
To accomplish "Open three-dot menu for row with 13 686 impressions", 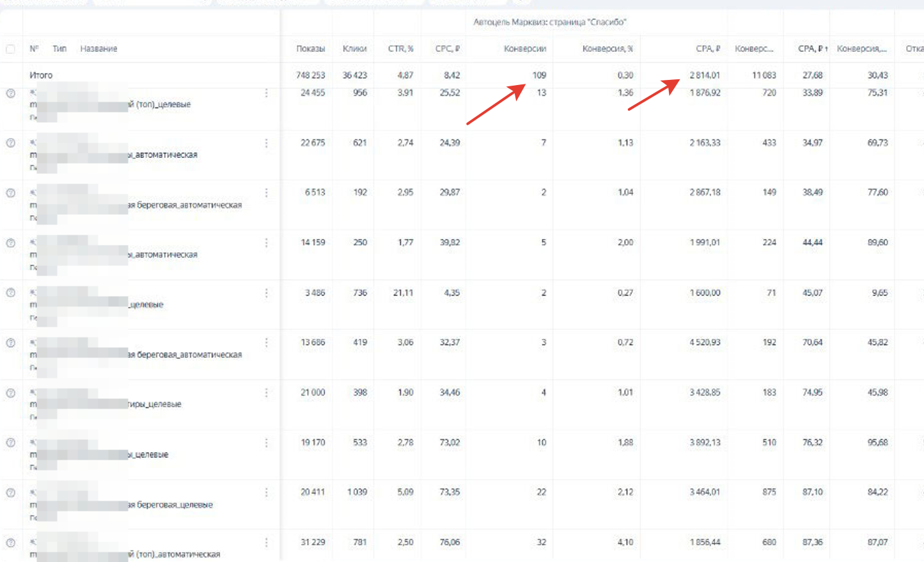I will coord(266,343).
